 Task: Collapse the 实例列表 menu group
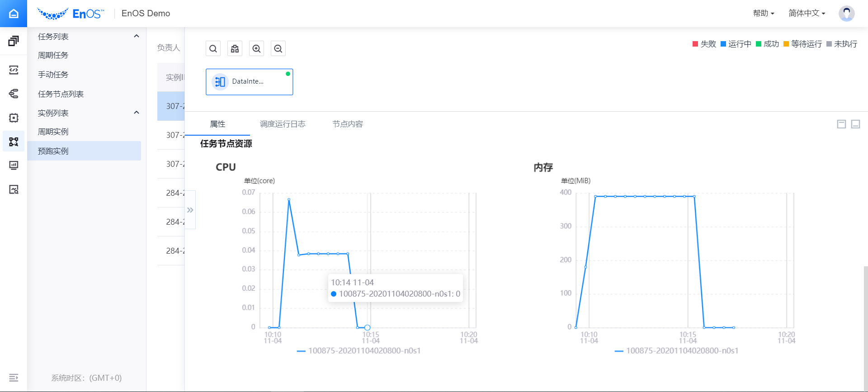pos(137,113)
